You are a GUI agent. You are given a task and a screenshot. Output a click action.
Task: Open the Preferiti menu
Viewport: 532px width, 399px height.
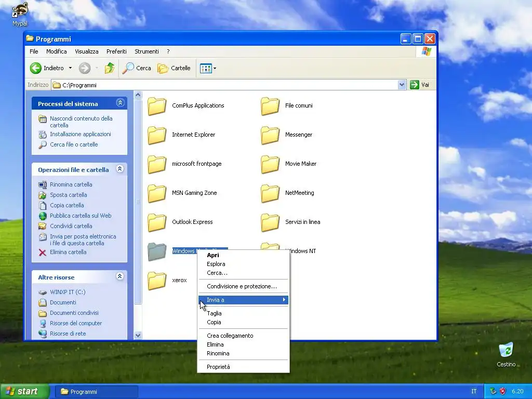(116, 51)
